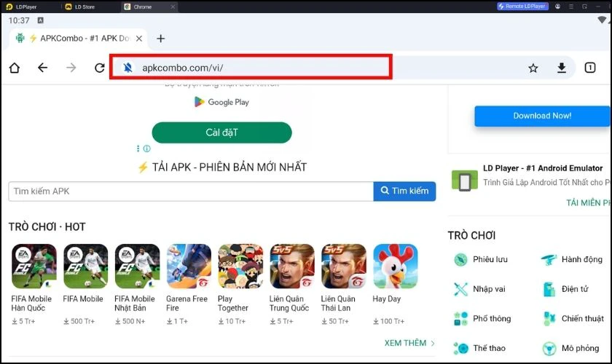Select the Hành động category
Screen dimensions: 612x364
click(572, 259)
